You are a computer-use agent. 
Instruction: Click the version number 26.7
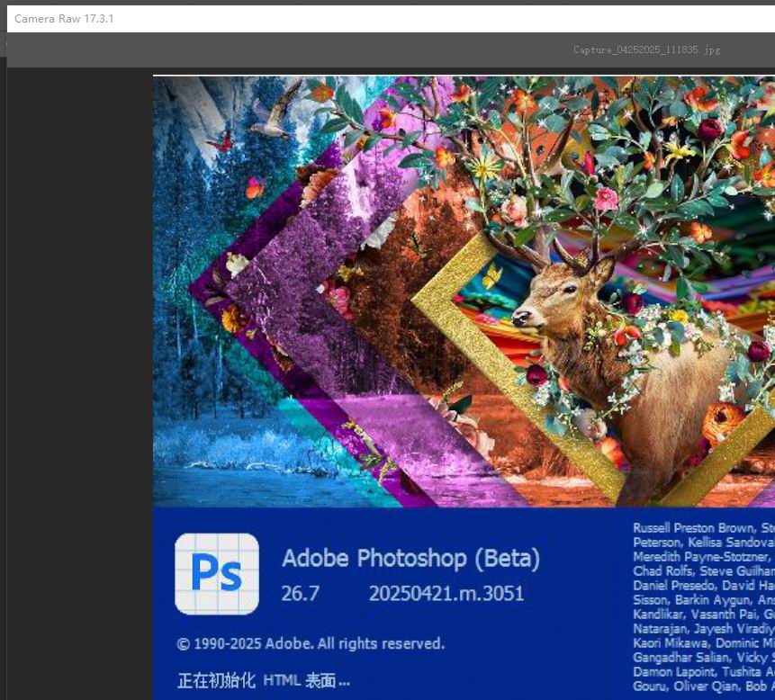click(x=300, y=593)
